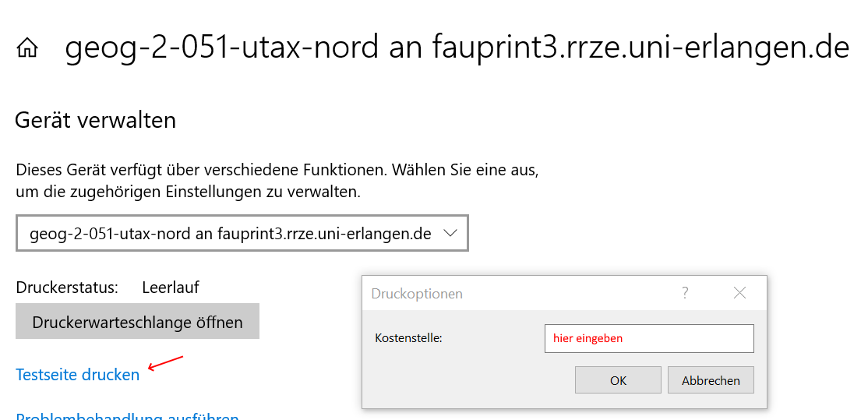
Task: Click the red 'hier eingeben' placeholder text
Action: click(x=587, y=338)
